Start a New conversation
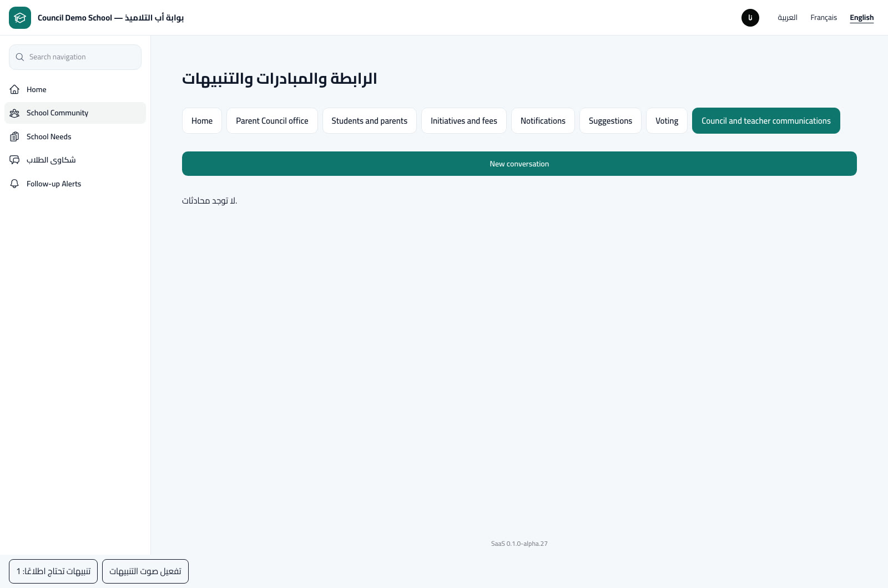The image size is (888, 588). click(x=519, y=164)
